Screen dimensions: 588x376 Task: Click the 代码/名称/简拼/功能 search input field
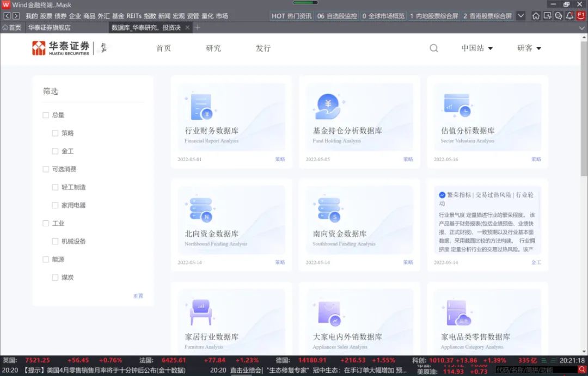[537, 371]
